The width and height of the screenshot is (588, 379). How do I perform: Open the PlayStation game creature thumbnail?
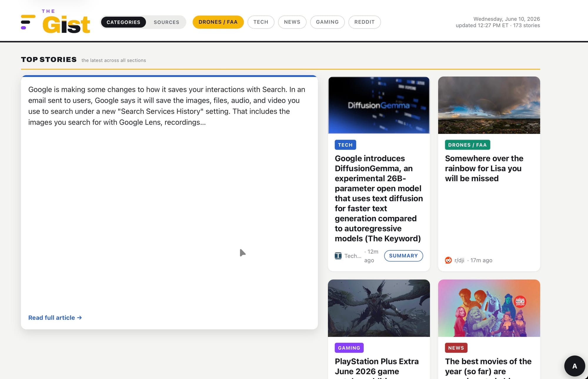pyautogui.click(x=379, y=308)
